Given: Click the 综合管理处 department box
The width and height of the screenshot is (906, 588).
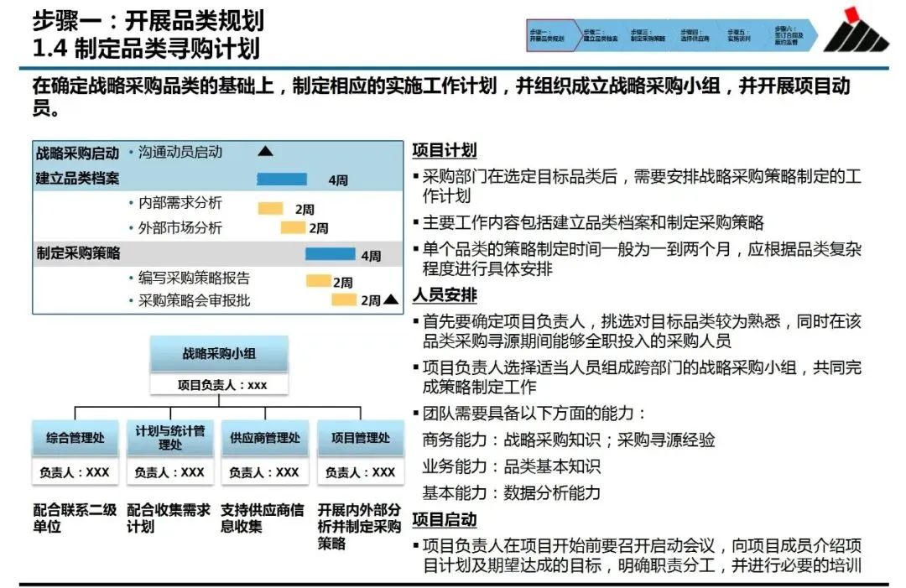Looking at the screenshot, I should (x=75, y=437).
